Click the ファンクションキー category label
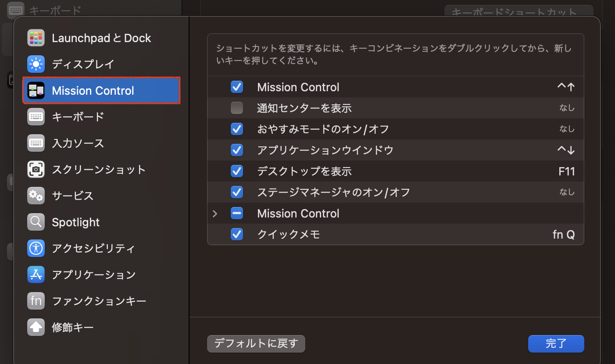The height and width of the screenshot is (364, 615). point(99,301)
